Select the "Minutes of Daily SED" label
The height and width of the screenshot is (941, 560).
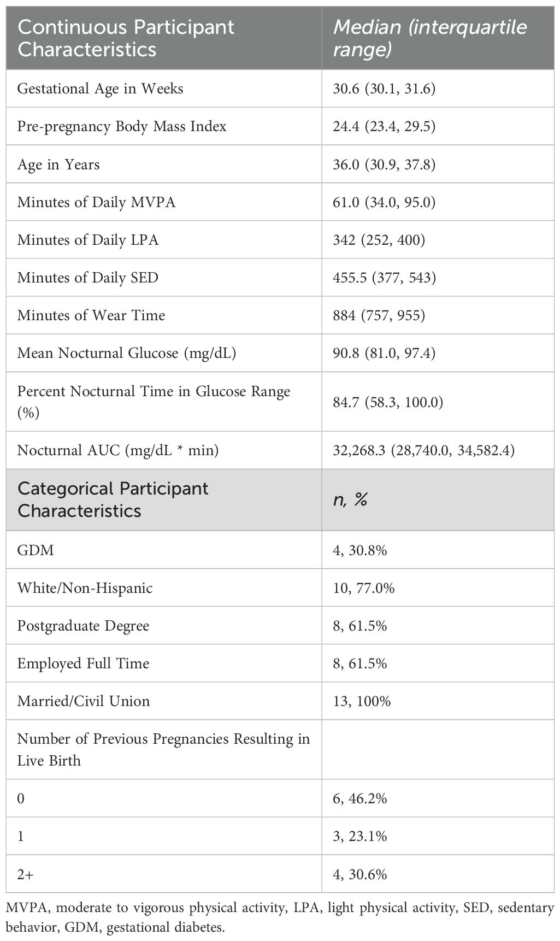88,278
